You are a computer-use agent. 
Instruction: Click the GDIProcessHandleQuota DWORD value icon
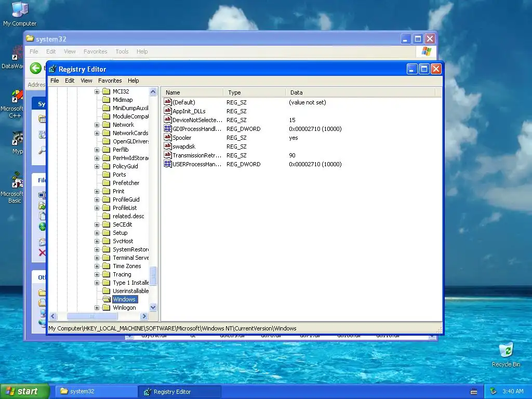pos(168,128)
